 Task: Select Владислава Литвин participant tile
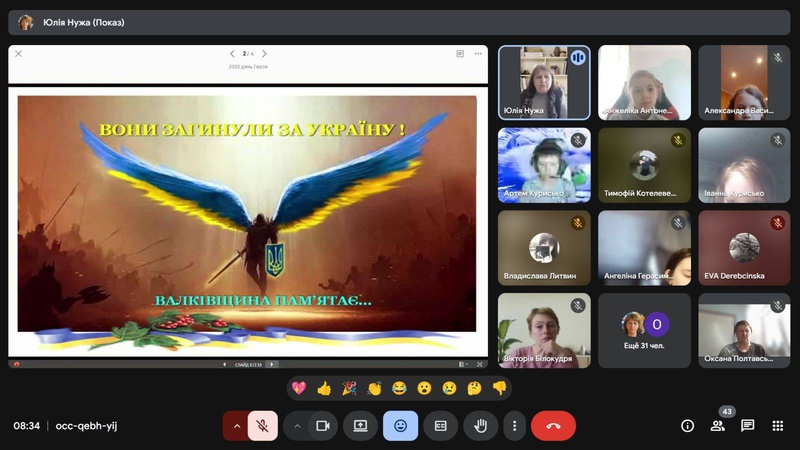pos(544,248)
